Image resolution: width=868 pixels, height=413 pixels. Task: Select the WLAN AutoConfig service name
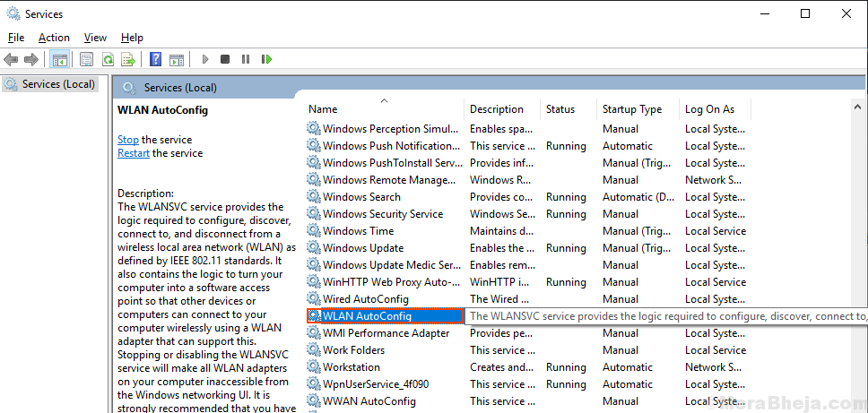click(368, 316)
